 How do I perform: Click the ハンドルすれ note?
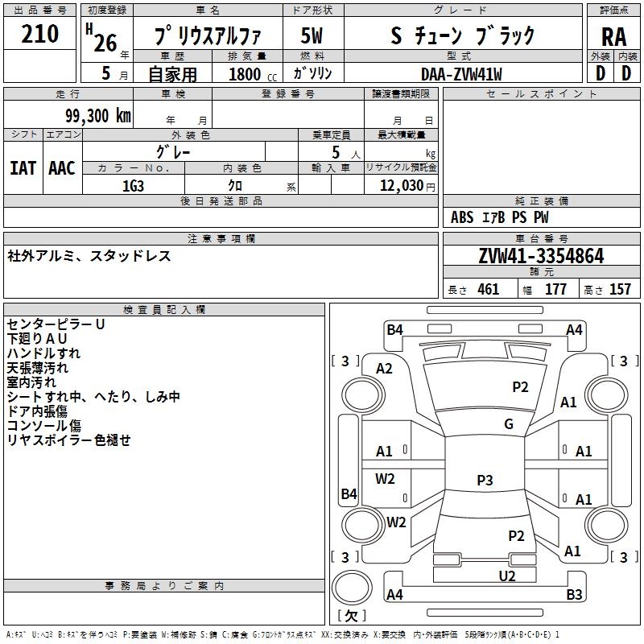tap(43, 353)
